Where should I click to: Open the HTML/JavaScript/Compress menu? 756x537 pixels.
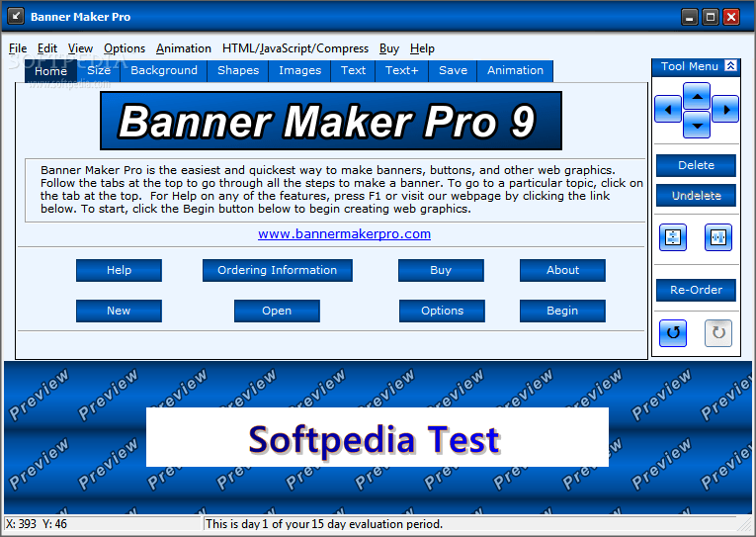(295, 48)
